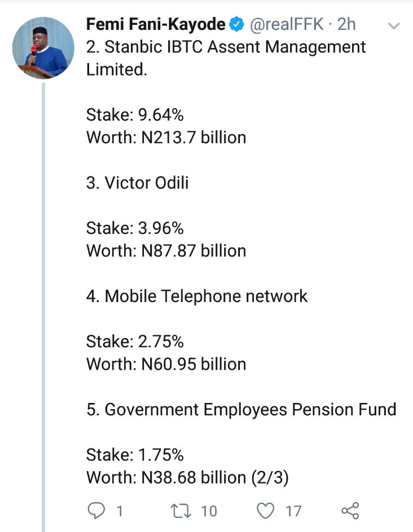Click the 2h tweet timestamp
Screen dimensions: 413x532
pos(346,25)
